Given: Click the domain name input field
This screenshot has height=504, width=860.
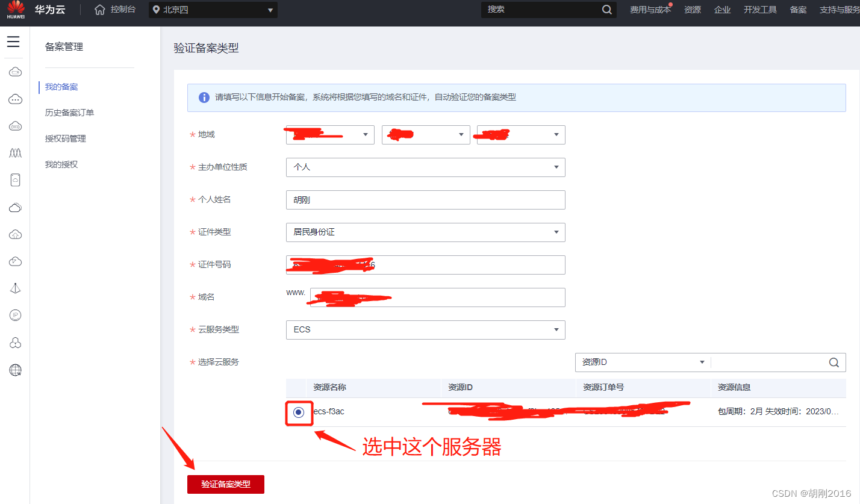Looking at the screenshot, I should [438, 297].
